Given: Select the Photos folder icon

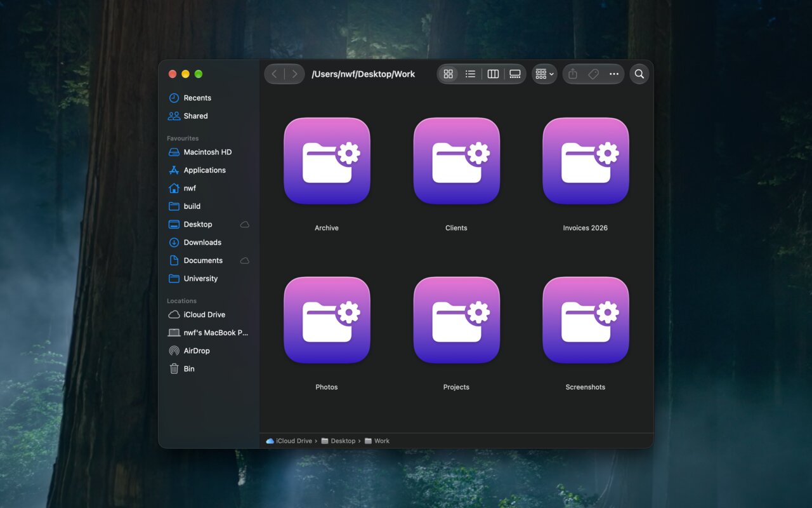Looking at the screenshot, I should tap(327, 320).
